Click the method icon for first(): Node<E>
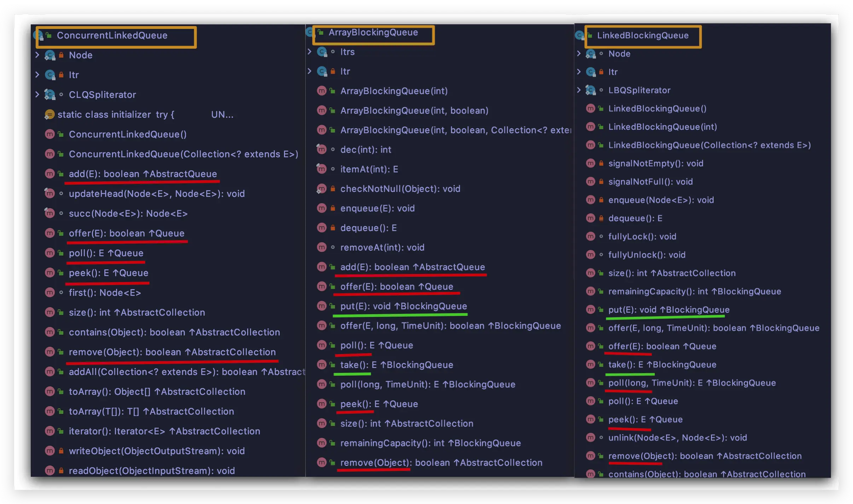853x504 pixels. 50,293
